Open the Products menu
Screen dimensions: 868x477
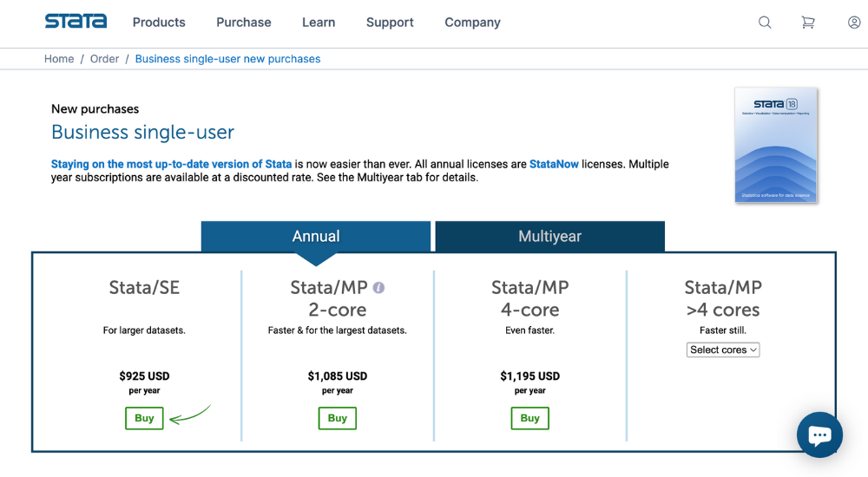pos(159,23)
